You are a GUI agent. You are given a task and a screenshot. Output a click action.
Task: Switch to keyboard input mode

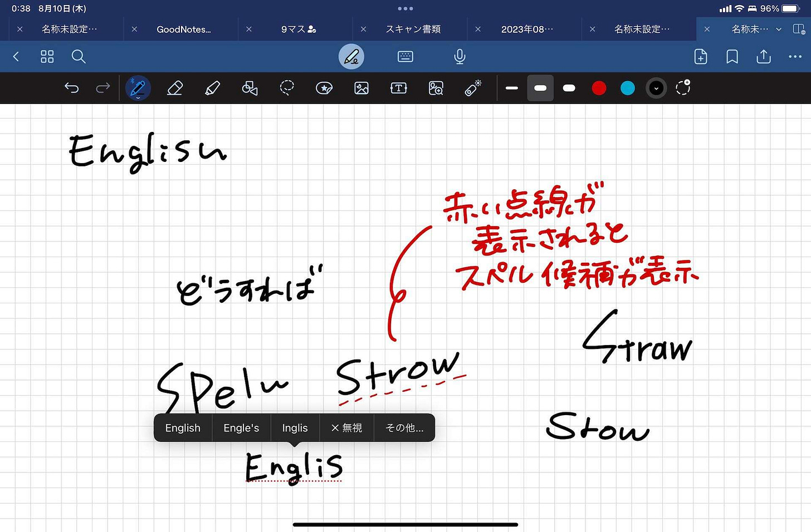pos(405,56)
